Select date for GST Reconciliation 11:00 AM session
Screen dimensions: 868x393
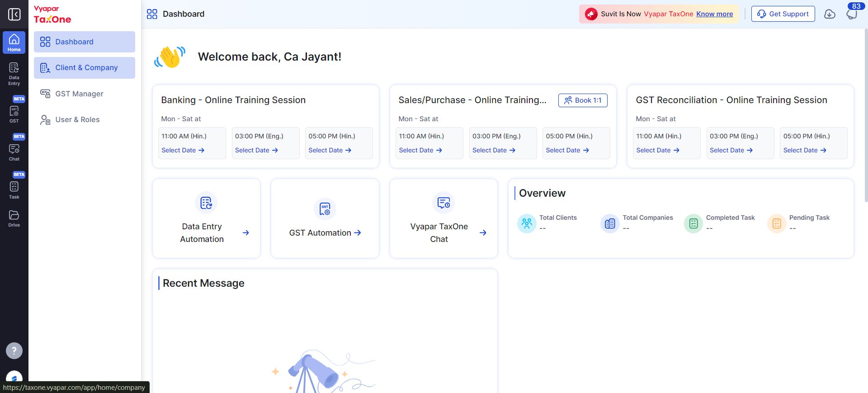[x=658, y=150]
